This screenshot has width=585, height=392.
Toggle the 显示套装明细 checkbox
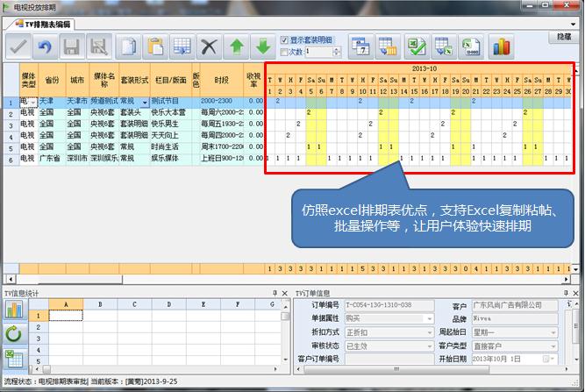[x=284, y=40]
